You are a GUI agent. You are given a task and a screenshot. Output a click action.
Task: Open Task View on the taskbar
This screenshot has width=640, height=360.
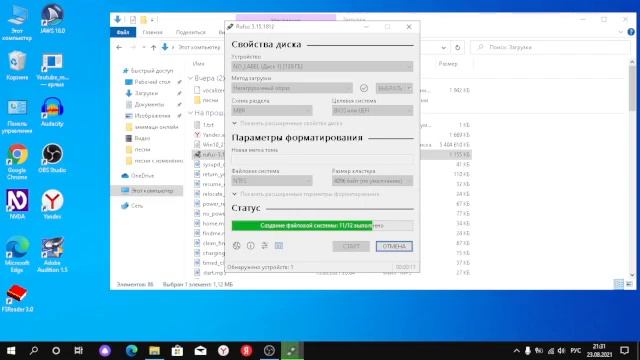pos(78,351)
